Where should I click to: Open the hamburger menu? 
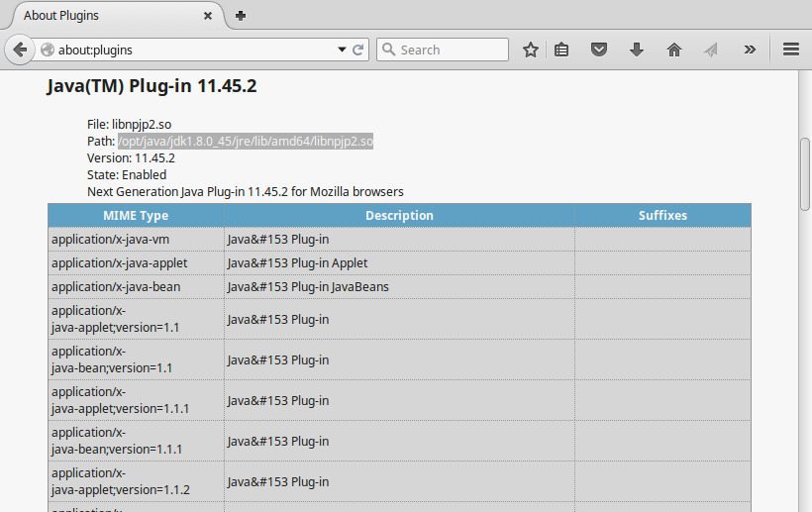pos(791,50)
